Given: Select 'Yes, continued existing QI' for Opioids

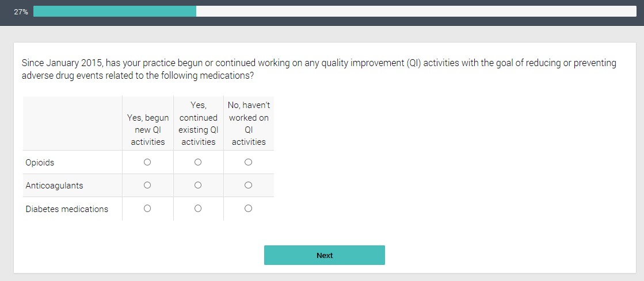Looking at the screenshot, I should point(198,162).
